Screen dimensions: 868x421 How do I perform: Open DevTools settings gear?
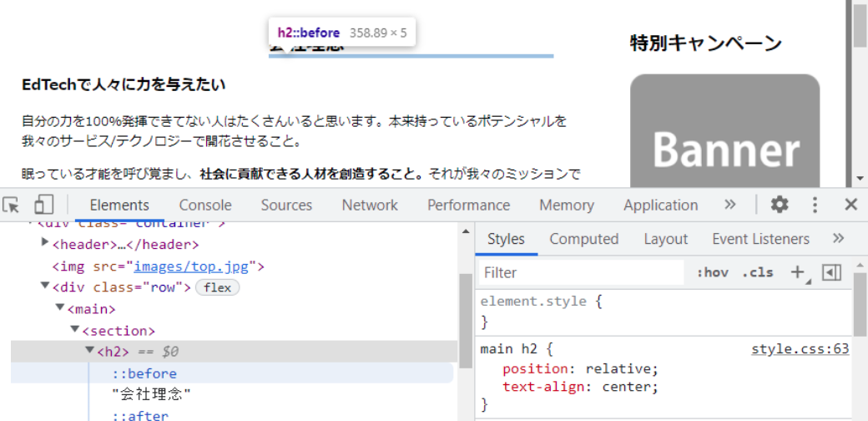click(780, 205)
